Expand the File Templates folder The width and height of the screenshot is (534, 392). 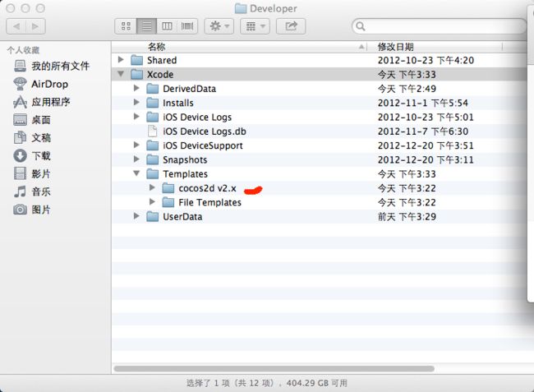pos(152,202)
